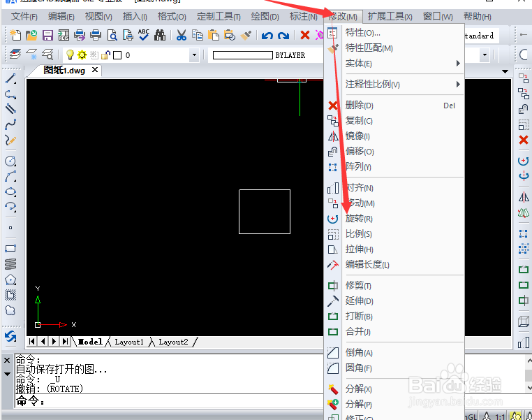Toggle the layer on/off light bulb
This screenshot has height=420, width=532.
pos(70,55)
